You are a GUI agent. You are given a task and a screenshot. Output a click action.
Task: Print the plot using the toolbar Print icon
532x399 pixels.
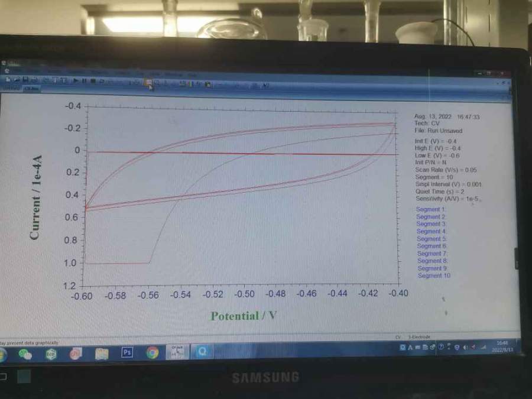point(34,80)
